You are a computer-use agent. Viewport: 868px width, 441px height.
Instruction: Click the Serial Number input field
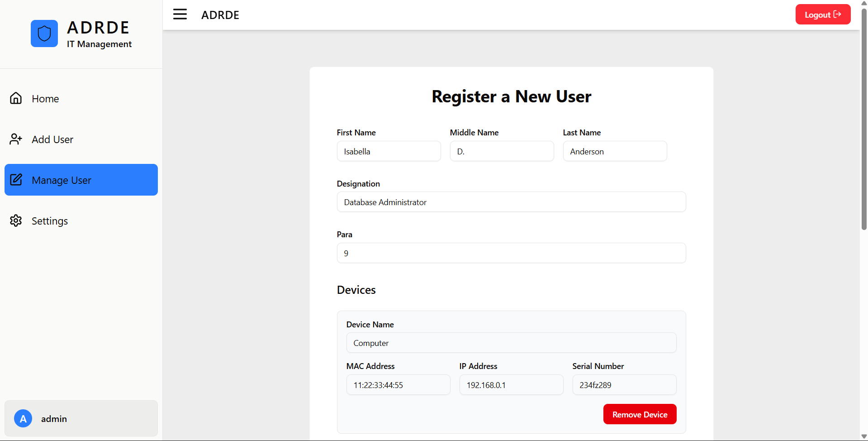tap(624, 385)
